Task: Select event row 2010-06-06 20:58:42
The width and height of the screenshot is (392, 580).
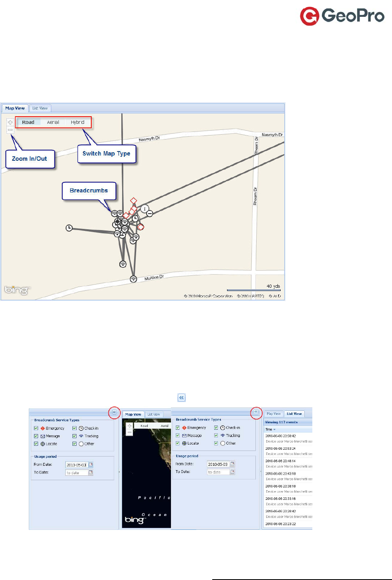Action: [288, 439]
